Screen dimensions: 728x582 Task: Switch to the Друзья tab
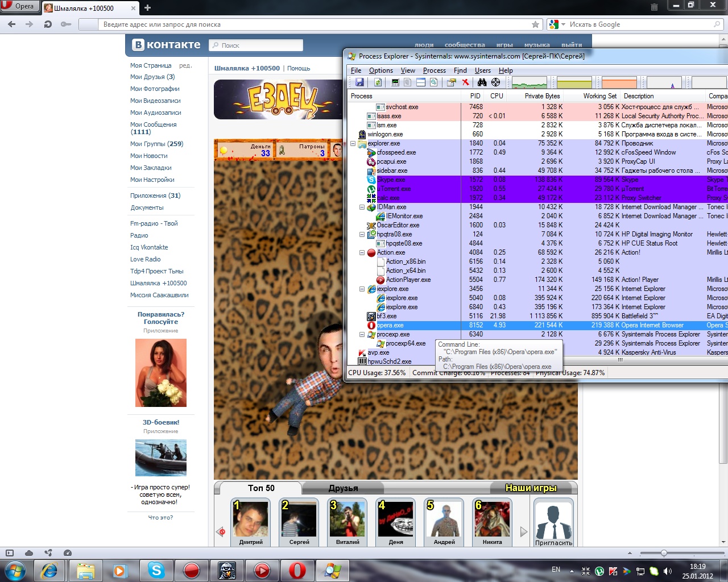(x=343, y=488)
